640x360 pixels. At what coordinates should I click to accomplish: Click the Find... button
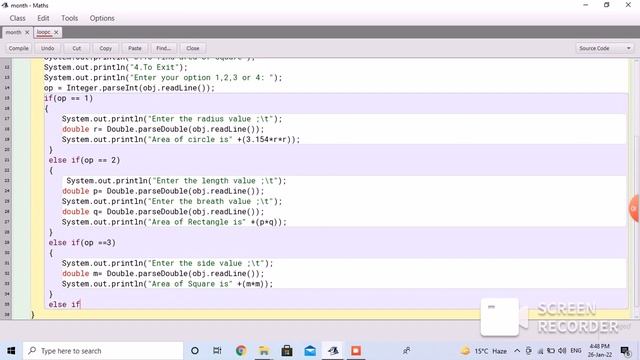click(x=164, y=48)
